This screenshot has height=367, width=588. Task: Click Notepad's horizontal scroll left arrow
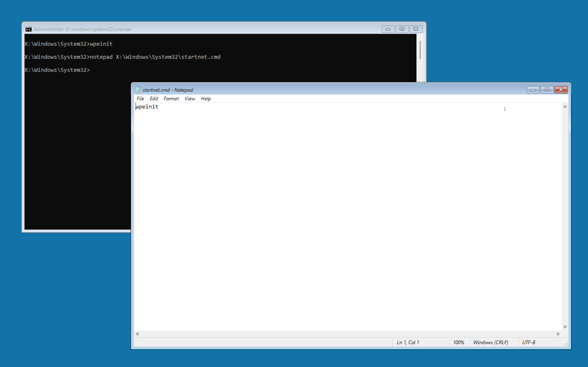(x=137, y=334)
